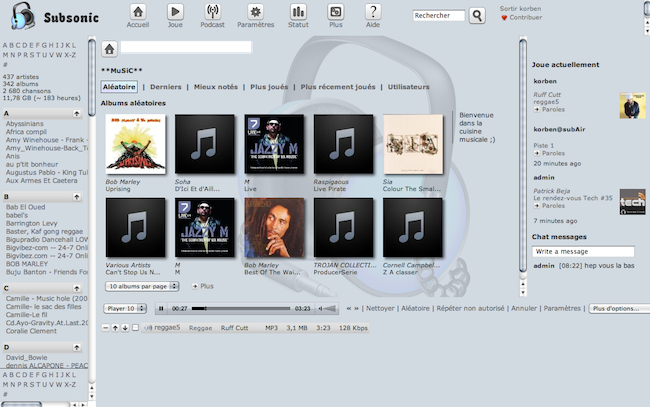Click Répéter non autorisé link
The image size is (650, 407).
click(471, 308)
